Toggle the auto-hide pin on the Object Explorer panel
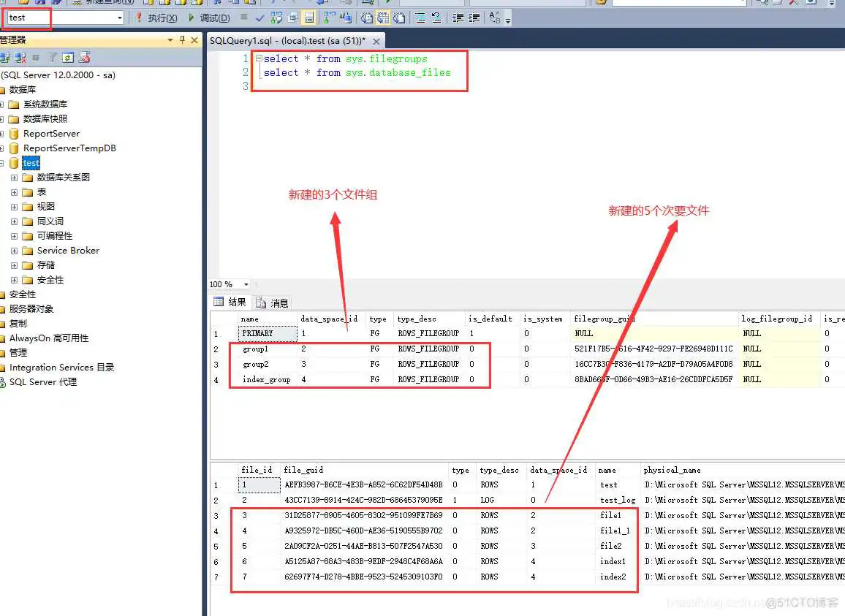845x616 pixels. (x=181, y=40)
